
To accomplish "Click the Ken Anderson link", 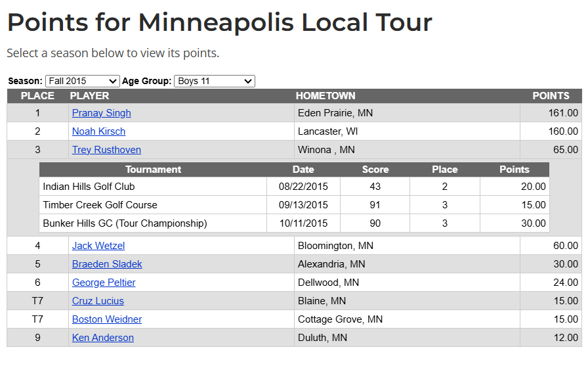I will coord(103,338).
